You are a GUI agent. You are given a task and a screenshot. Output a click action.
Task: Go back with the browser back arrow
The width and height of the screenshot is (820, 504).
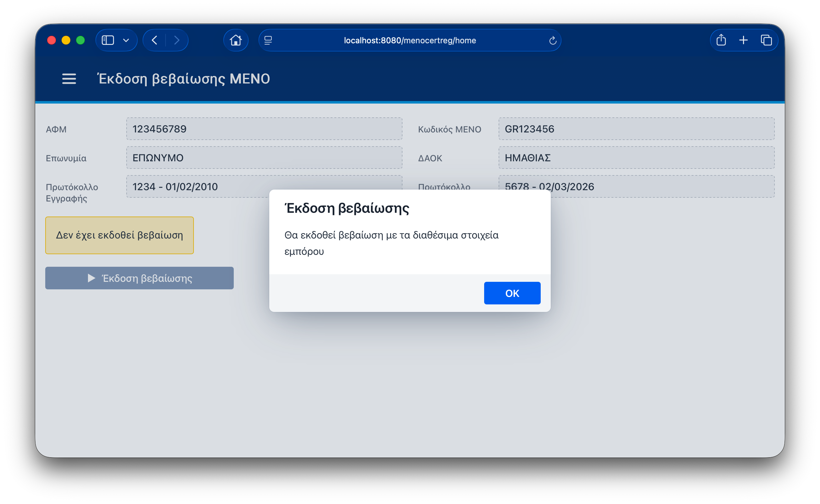pyautogui.click(x=155, y=40)
